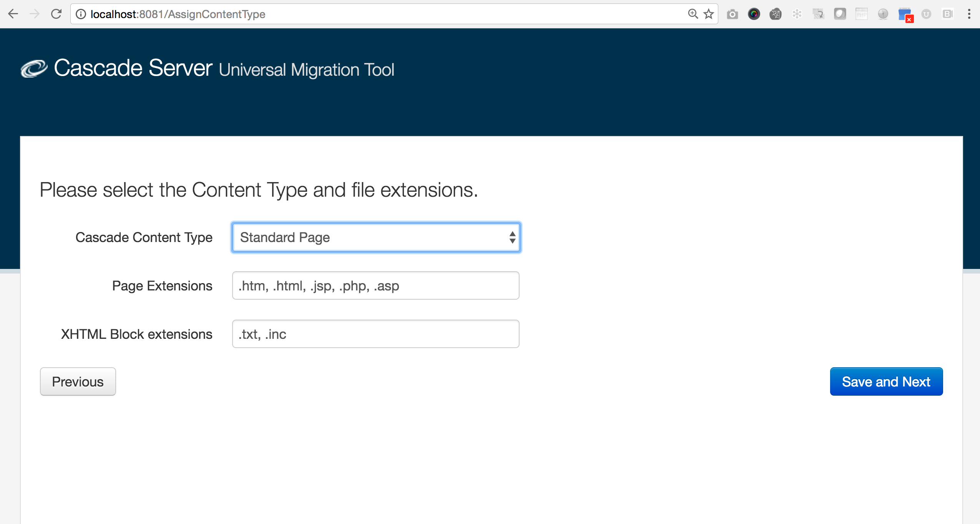Screen dimensions: 980x524
Task: Open the PHP extension icon
Action: click(x=862, y=14)
